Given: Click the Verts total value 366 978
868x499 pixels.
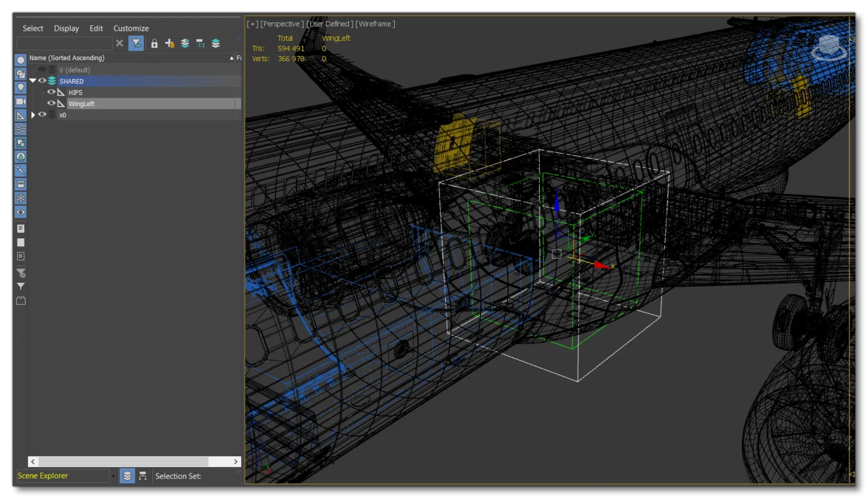Looking at the screenshot, I should [291, 59].
